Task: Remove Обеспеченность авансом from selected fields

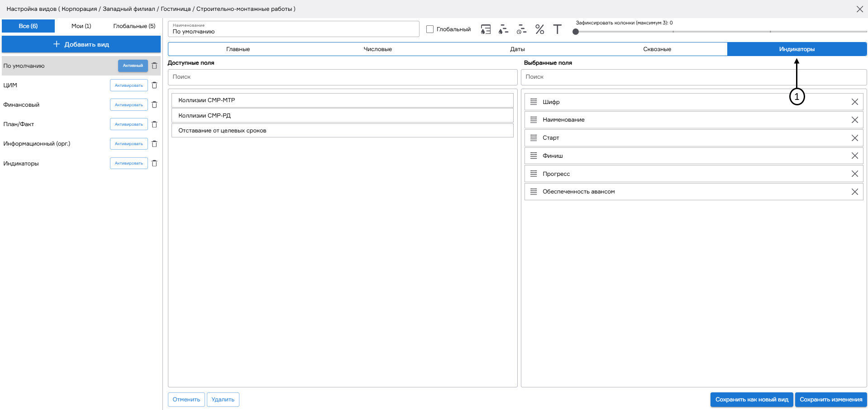Action: [854, 192]
